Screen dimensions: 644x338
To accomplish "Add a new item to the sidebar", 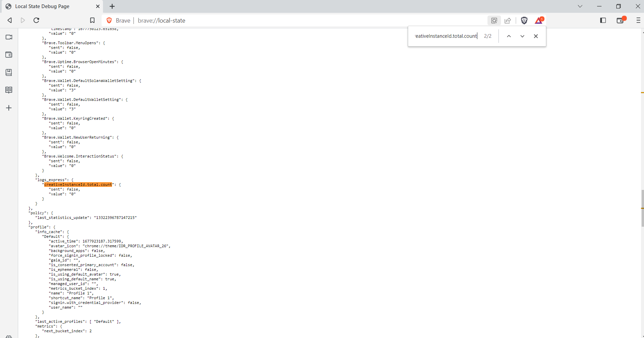I will (9, 108).
